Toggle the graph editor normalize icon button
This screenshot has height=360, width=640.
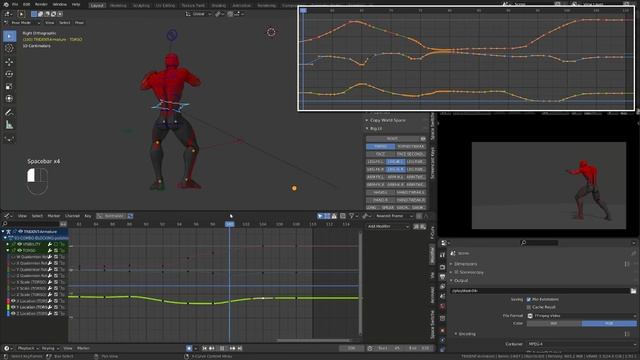pos(130,216)
